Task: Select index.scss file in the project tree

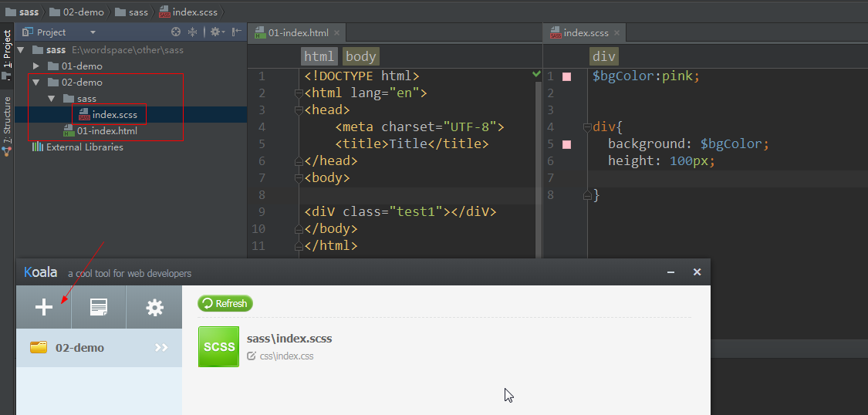Action: tap(115, 115)
